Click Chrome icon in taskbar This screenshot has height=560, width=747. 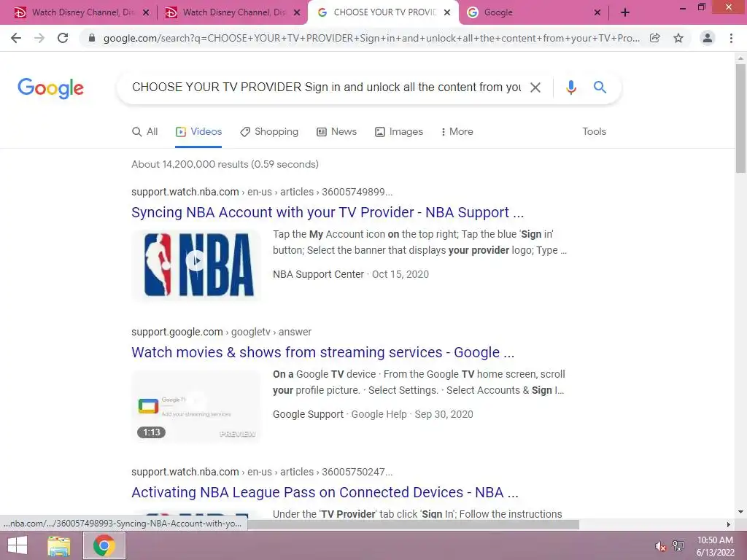[x=104, y=545]
